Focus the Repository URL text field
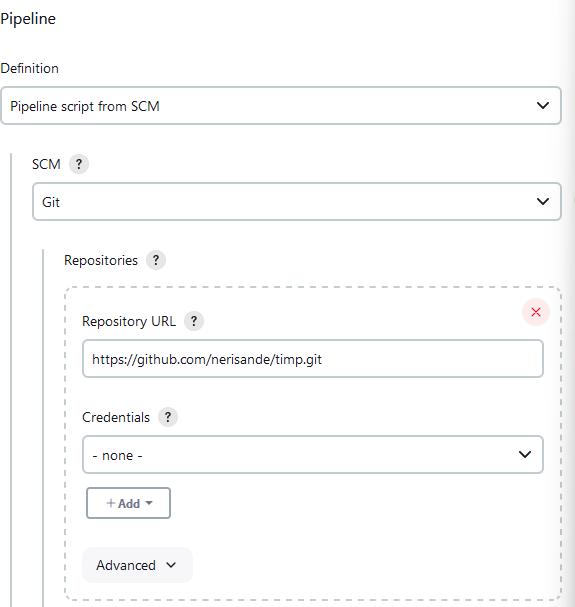The width and height of the screenshot is (575, 607). tap(313, 358)
